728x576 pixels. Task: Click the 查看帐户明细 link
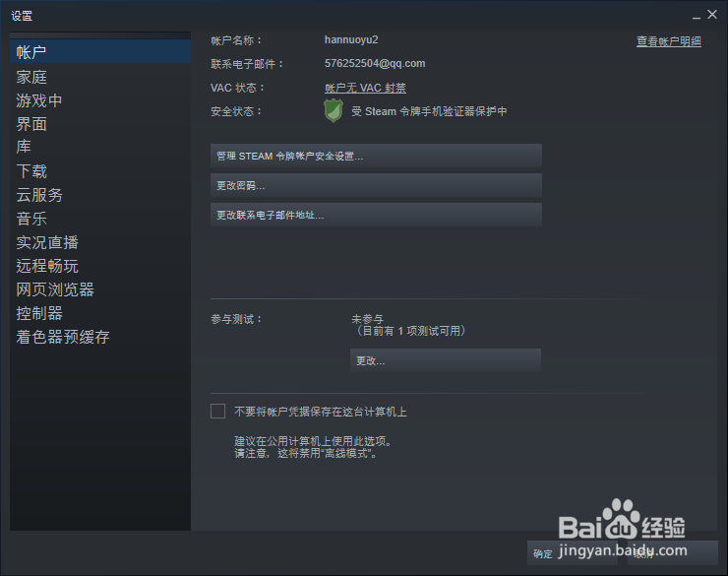669,41
